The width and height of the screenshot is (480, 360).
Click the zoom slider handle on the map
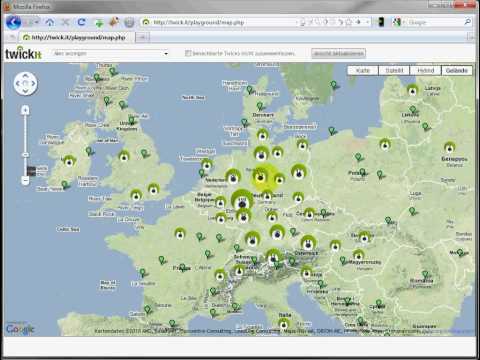pyautogui.click(x=25, y=154)
